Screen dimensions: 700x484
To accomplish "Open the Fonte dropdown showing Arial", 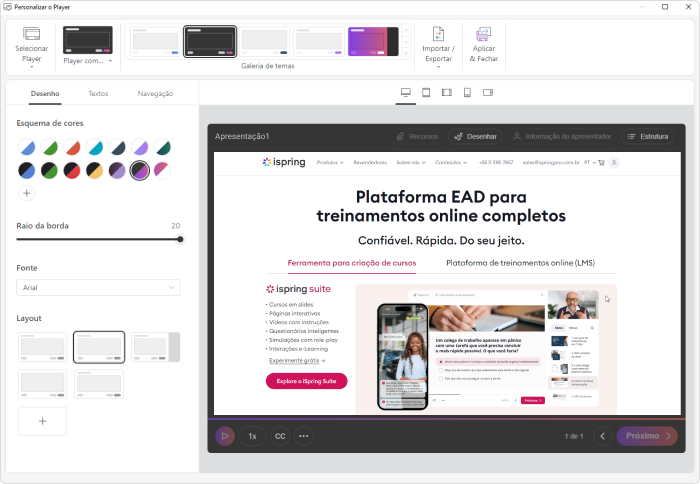I will point(98,288).
